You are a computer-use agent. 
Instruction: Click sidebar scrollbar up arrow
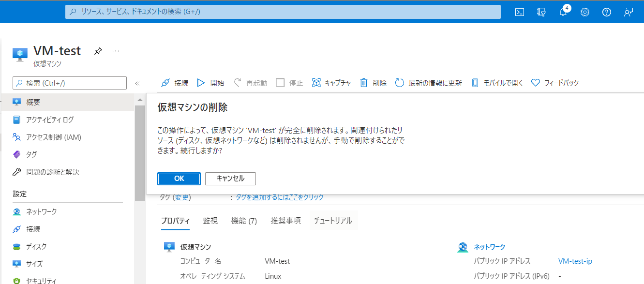(x=140, y=100)
